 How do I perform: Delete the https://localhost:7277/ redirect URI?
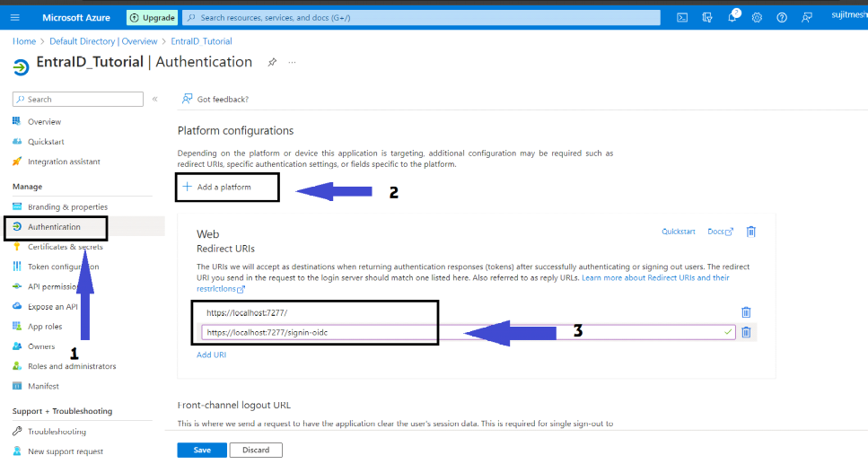(x=745, y=312)
